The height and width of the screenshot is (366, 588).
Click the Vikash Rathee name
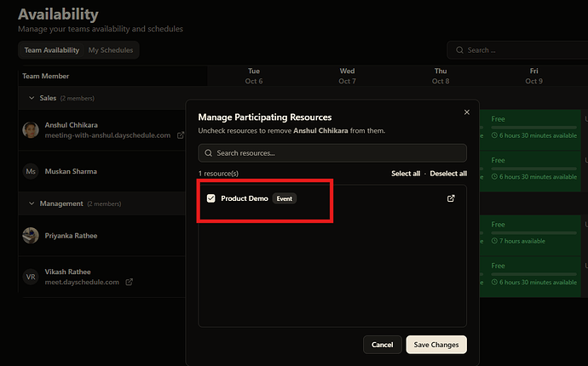click(68, 272)
